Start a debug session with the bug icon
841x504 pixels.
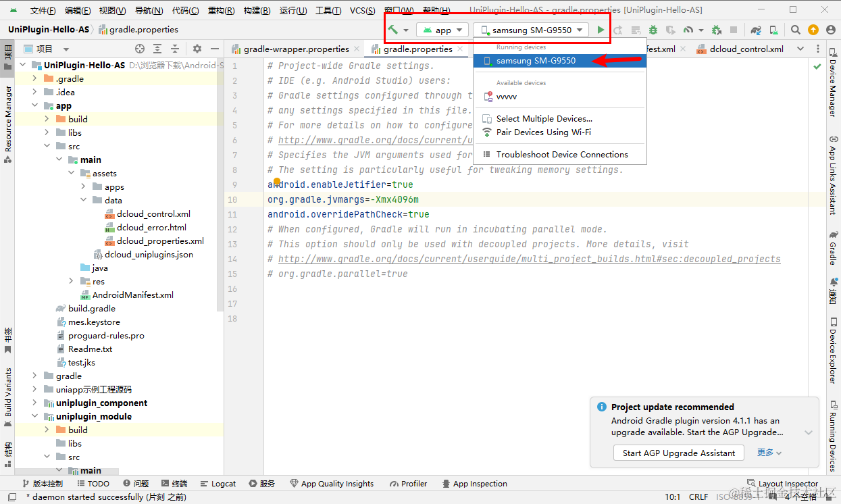point(654,30)
